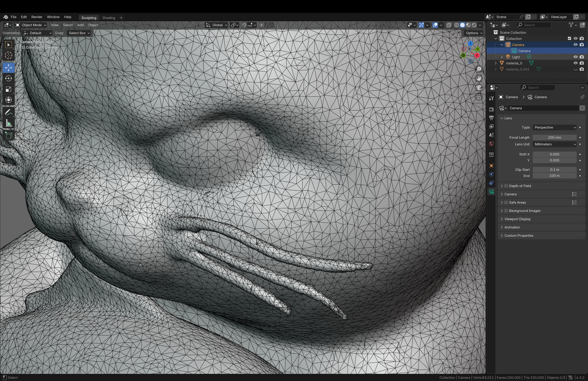Toggle camera view icon in viewport
588x381 pixels.
click(479, 88)
